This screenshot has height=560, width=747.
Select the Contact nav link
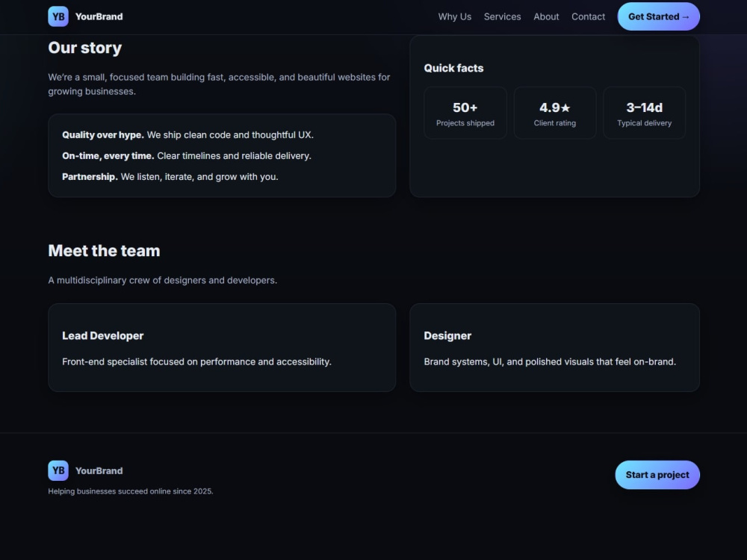pyautogui.click(x=588, y=16)
